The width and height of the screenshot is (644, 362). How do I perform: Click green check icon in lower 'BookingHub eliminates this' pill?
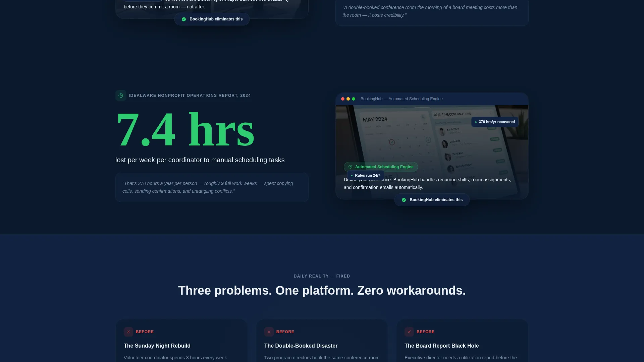[404, 200]
